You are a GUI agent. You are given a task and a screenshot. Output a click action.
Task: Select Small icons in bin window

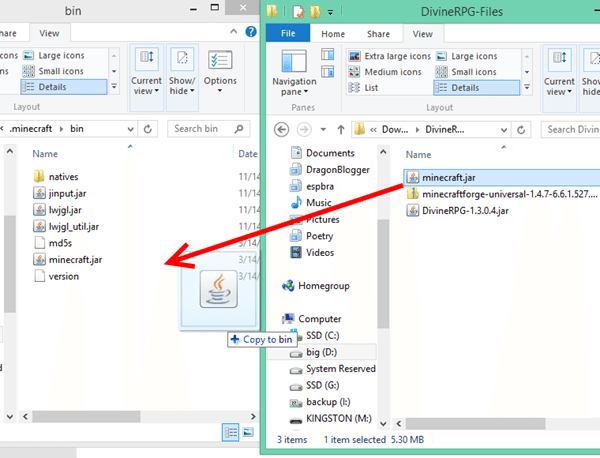[x=53, y=71]
